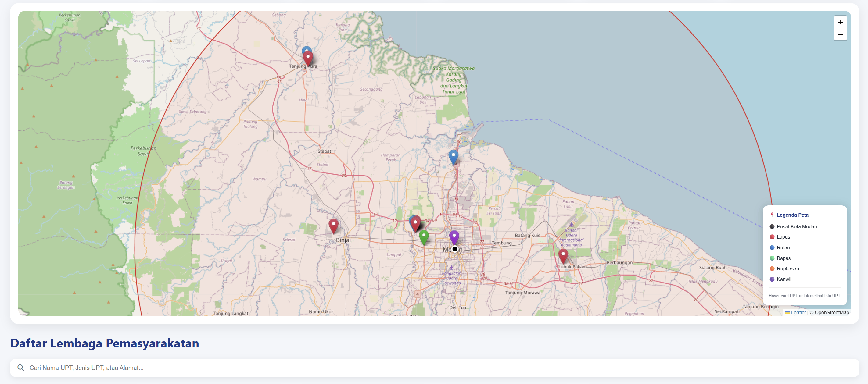Click the purple Kanwil legend color dot
The image size is (868, 384).
pyautogui.click(x=772, y=279)
